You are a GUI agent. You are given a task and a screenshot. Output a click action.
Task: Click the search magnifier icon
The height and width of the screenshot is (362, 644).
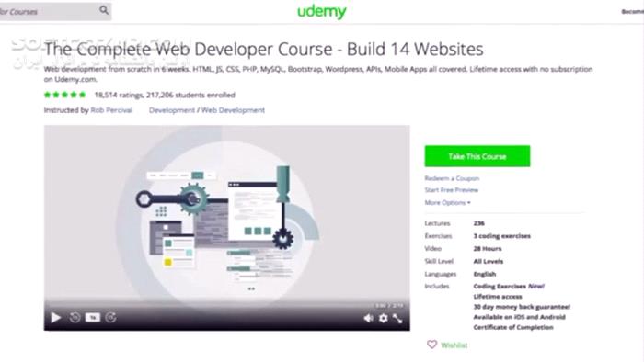coord(104,10)
